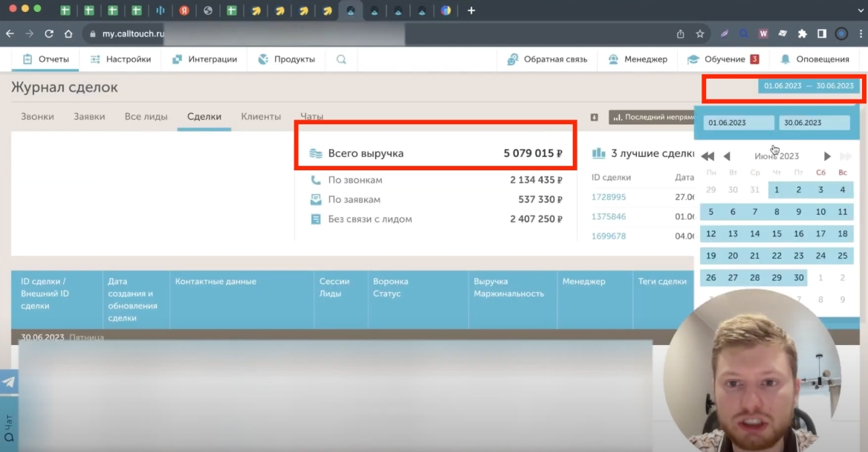Image resolution: width=868 pixels, height=452 pixels.
Task: Click the date range 01.06.2023 — 30.06.2023 selector
Action: point(809,85)
